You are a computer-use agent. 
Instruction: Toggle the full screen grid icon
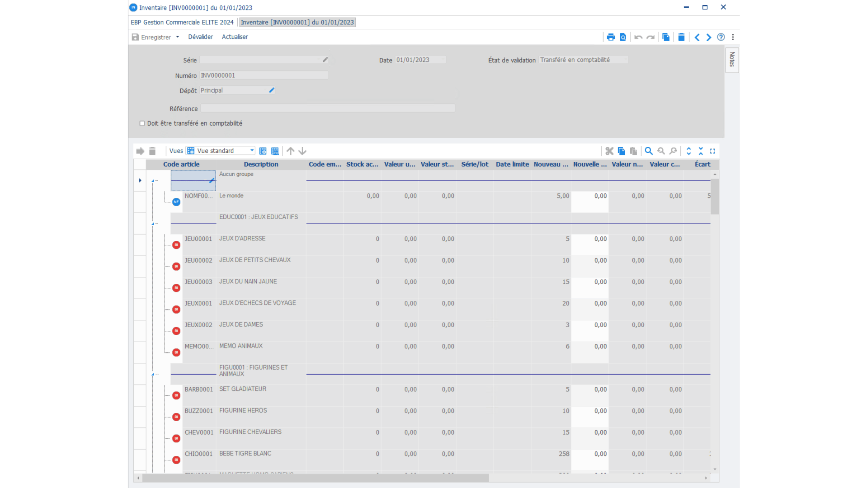712,151
